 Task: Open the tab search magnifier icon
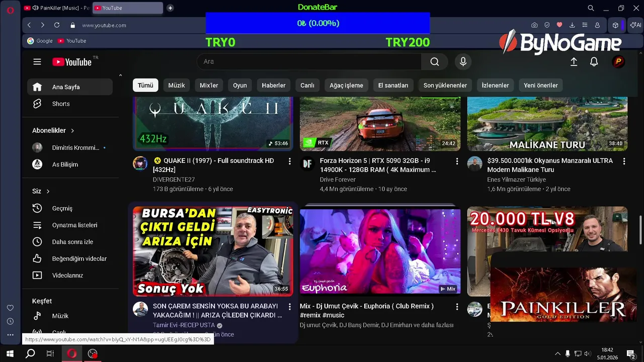pos(591,8)
